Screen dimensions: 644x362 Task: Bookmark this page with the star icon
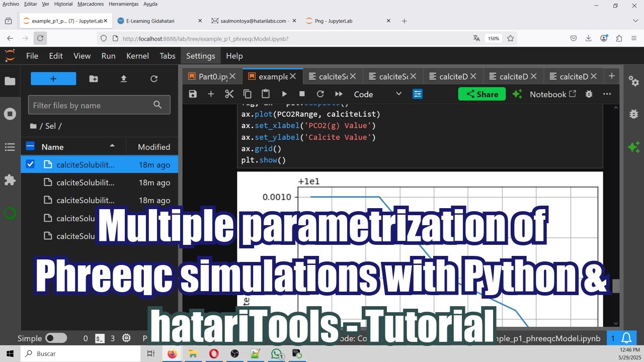tap(510, 38)
